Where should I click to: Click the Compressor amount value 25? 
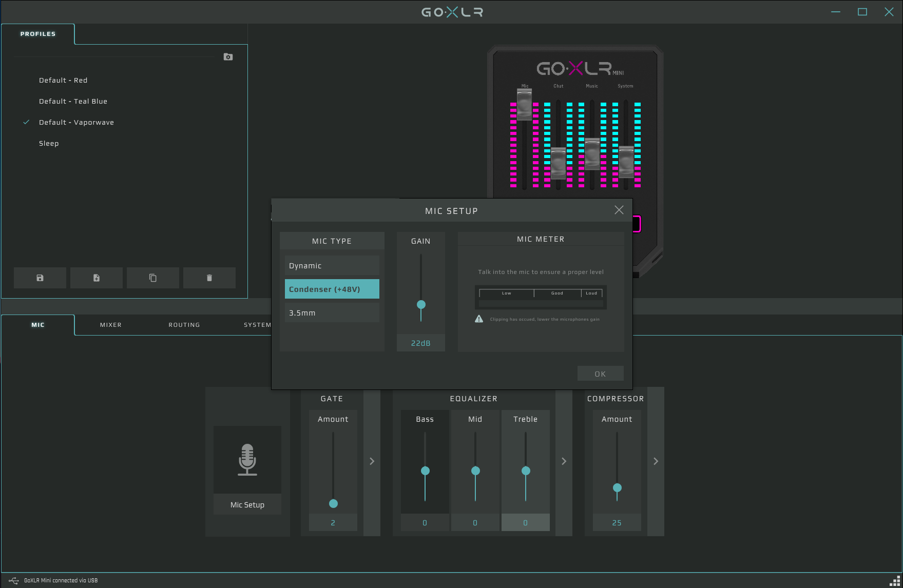click(x=617, y=522)
